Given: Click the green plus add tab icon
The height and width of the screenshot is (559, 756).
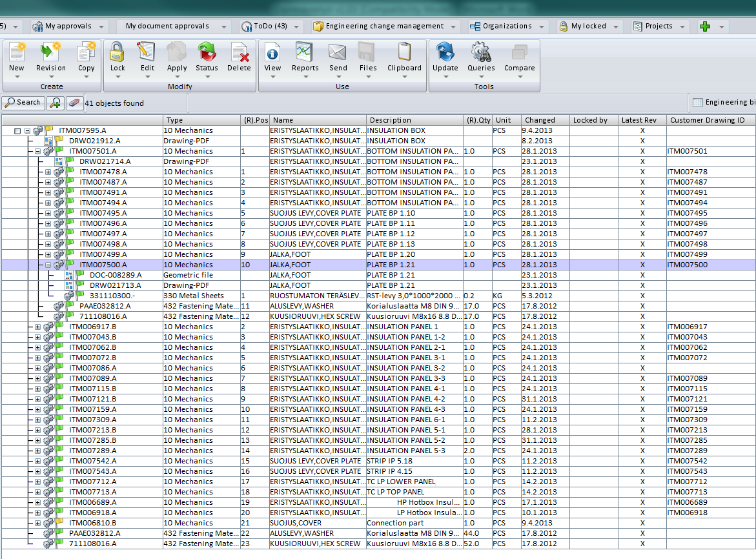Looking at the screenshot, I should [x=705, y=26].
